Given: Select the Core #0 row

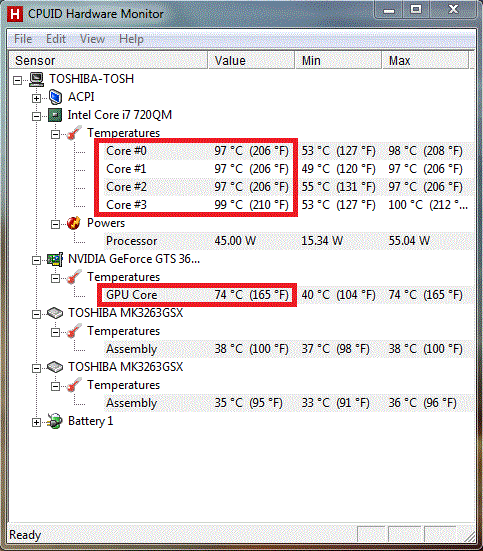Looking at the screenshot, I should point(289,151).
